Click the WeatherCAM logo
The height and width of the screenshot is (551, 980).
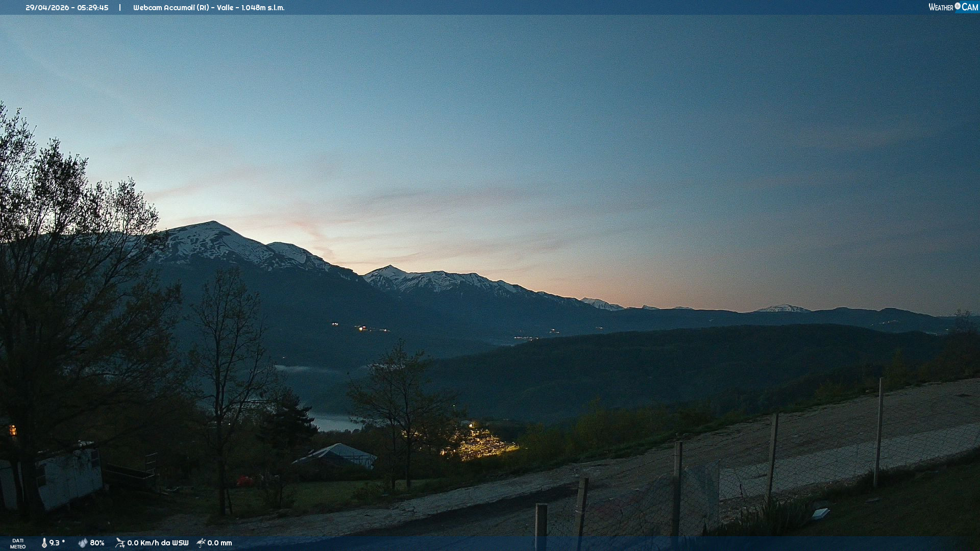tap(953, 7)
